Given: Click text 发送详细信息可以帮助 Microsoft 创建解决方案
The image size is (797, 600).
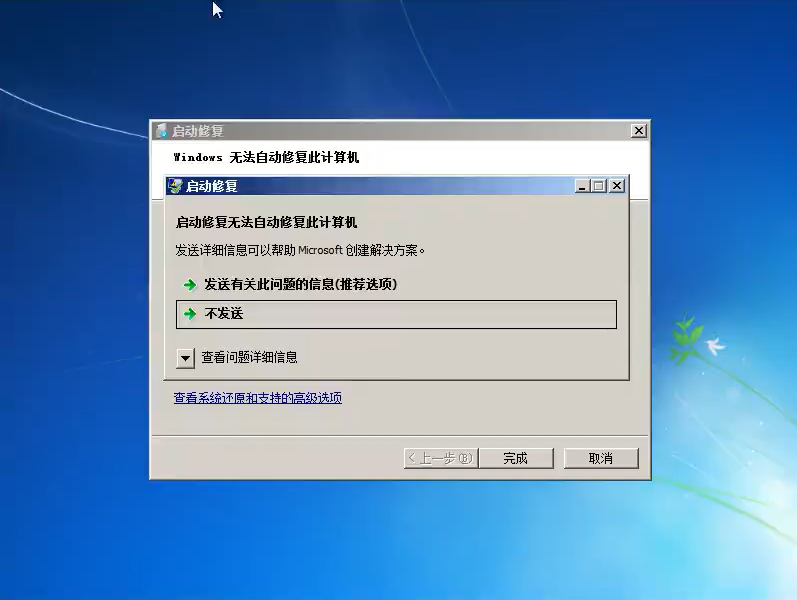Looking at the screenshot, I should click(x=300, y=250).
